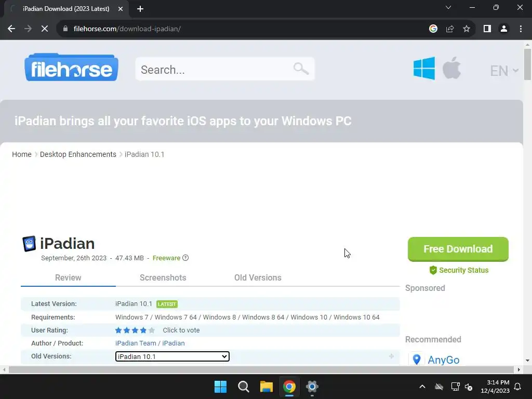Rate with the fifth user rating star
The height and width of the screenshot is (399, 532).
[x=152, y=330]
